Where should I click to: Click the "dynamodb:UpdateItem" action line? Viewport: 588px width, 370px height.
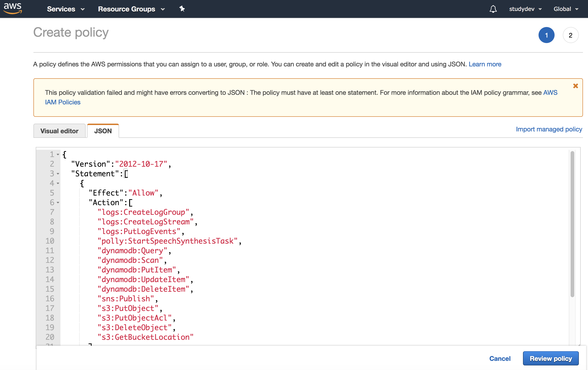coord(145,279)
